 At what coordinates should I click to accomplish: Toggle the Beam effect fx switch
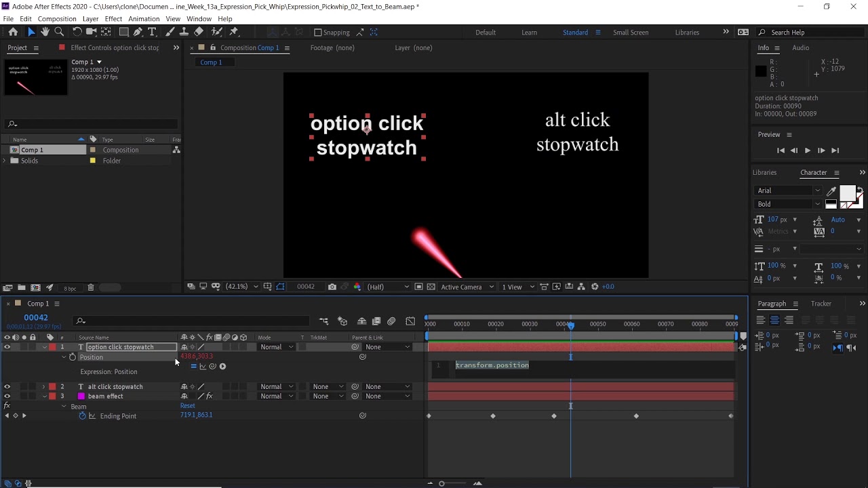click(7, 406)
